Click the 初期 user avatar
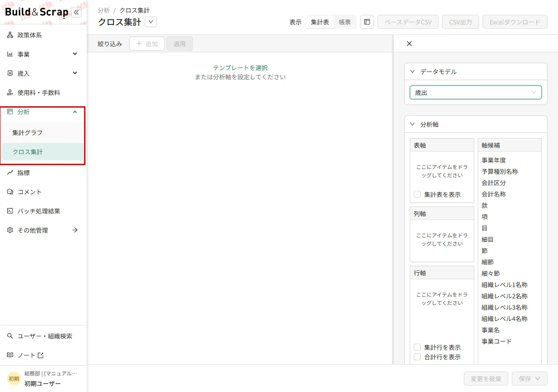The image size is (558, 392). point(14,378)
